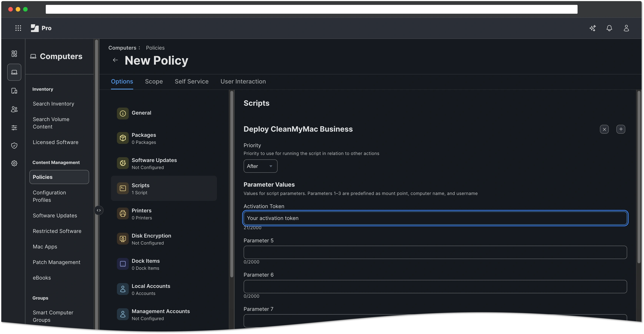644x334 pixels.
Task: Go to the Dashboard icon in sidebar
Action: (x=14, y=54)
